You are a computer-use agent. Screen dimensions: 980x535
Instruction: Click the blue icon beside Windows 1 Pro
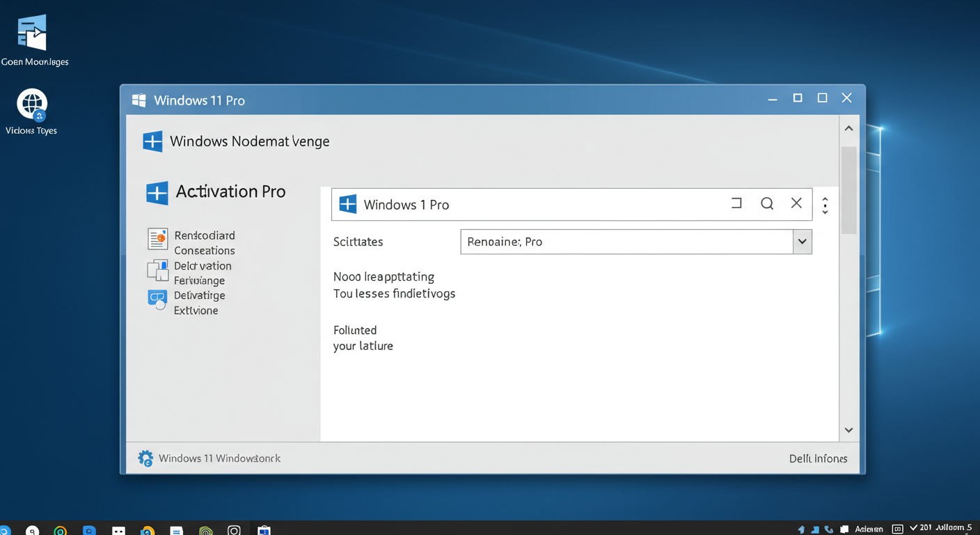(x=347, y=204)
